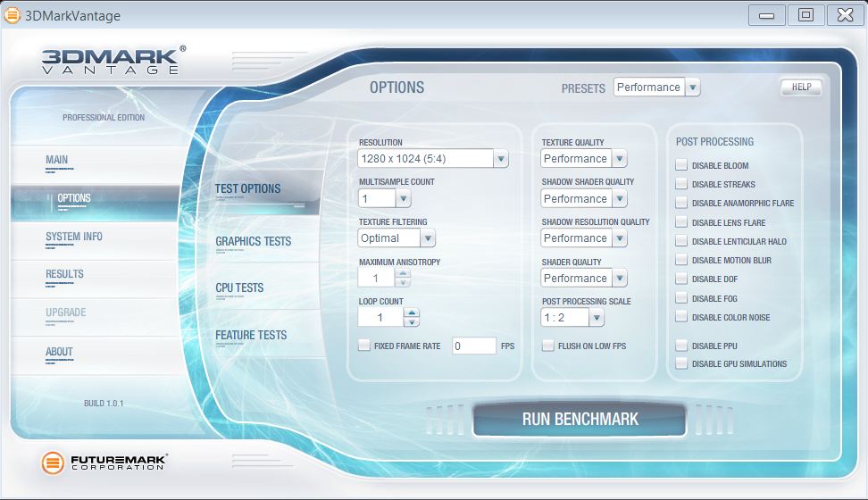Open the Multisample Count dropdown
The height and width of the screenshot is (500, 868).
(384, 198)
